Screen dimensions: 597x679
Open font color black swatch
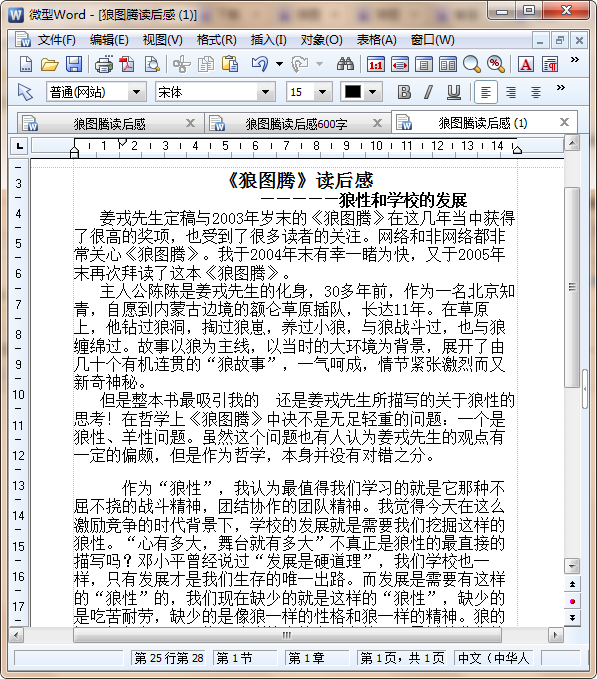coord(353,92)
